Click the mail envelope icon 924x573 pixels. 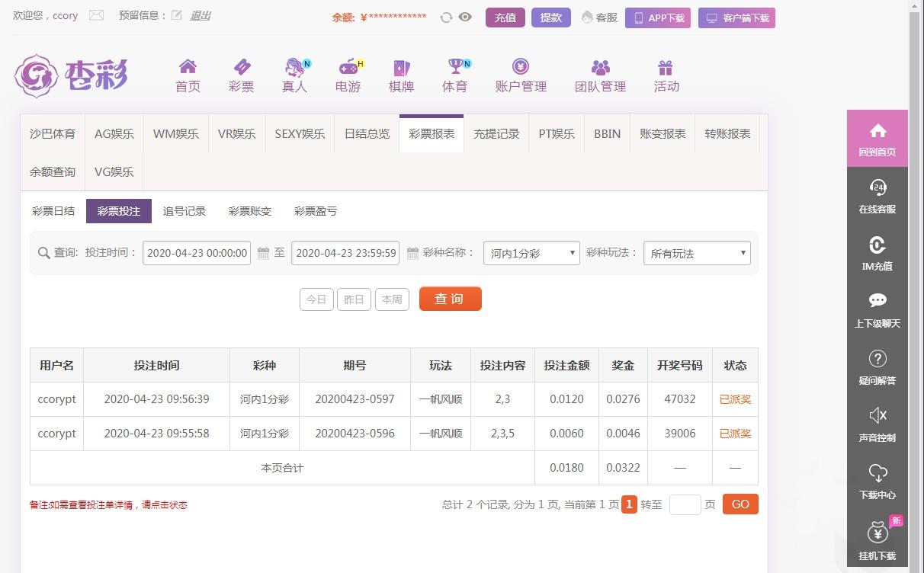(x=96, y=15)
